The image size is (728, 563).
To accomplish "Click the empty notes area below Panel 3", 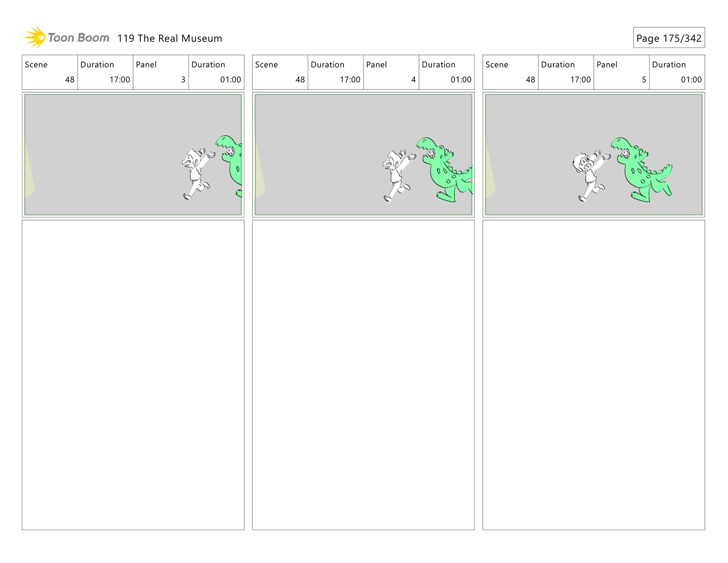I will 133,374.
